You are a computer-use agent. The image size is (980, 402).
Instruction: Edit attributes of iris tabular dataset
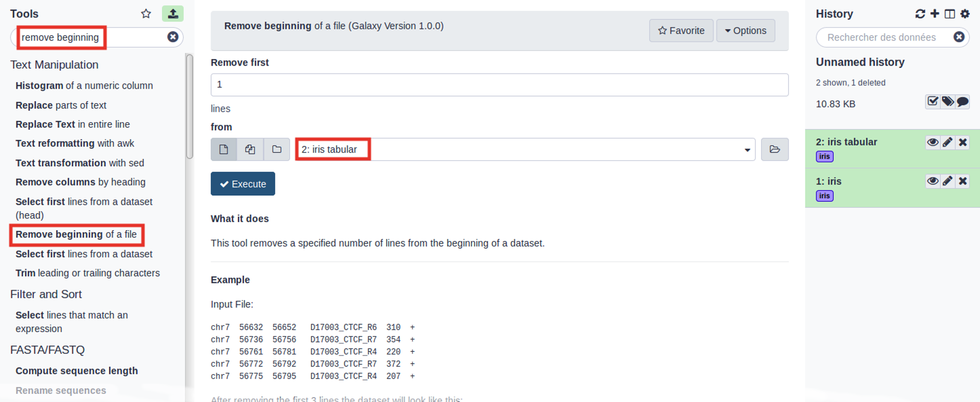pyautogui.click(x=947, y=142)
